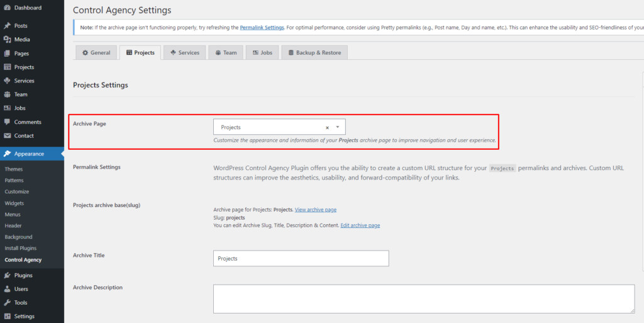The image size is (644, 323).
Task: Click the Control Agency Settings page title
Action: click(122, 10)
